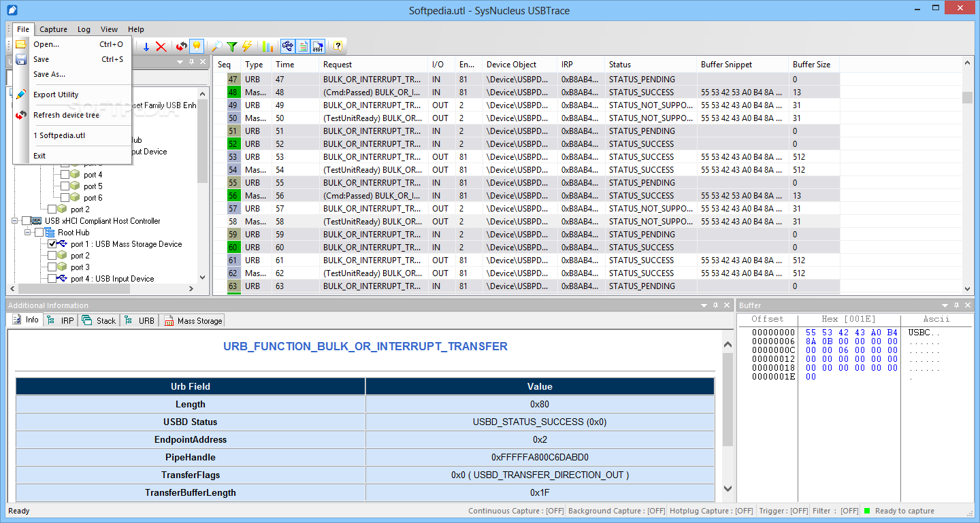Open the green funnel filter icon
This screenshot has width=980, height=523.
click(x=232, y=46)
